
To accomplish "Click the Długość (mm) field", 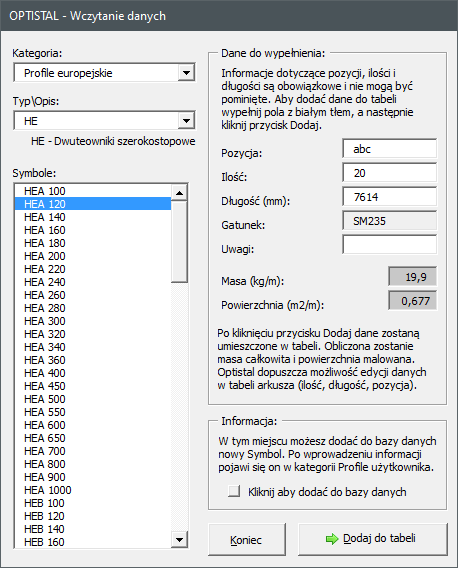I will click(x=390, y=197).
